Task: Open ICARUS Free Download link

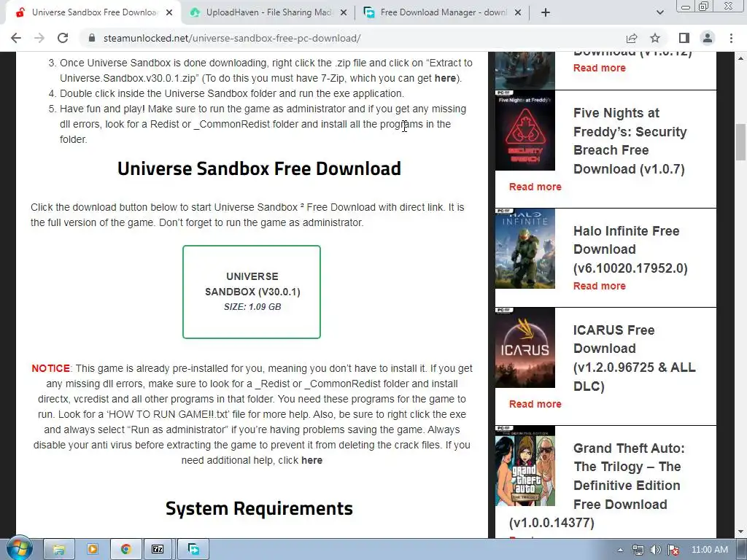Action: (x=634, y=358)
